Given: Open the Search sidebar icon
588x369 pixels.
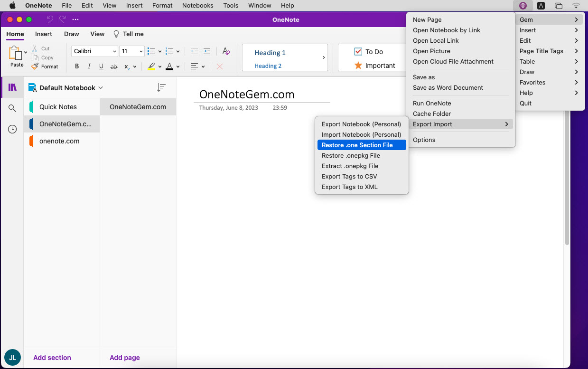Looking at the screenshot, I should (x=13, y=108).
